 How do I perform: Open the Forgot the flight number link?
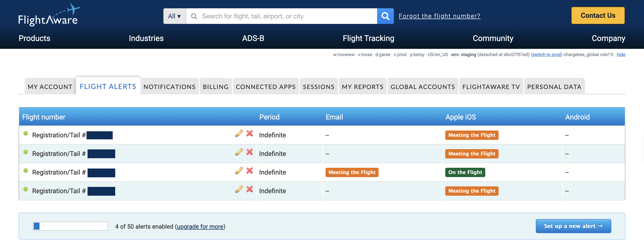click(439, 16)
